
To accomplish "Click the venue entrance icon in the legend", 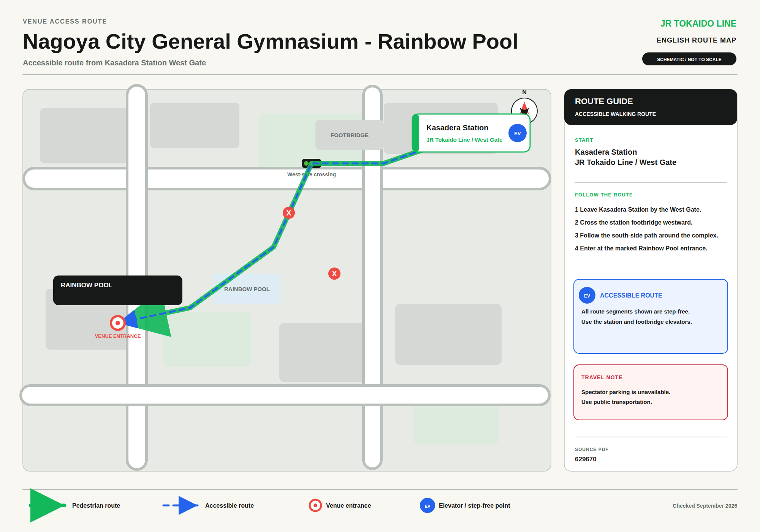I will [315, 505].
